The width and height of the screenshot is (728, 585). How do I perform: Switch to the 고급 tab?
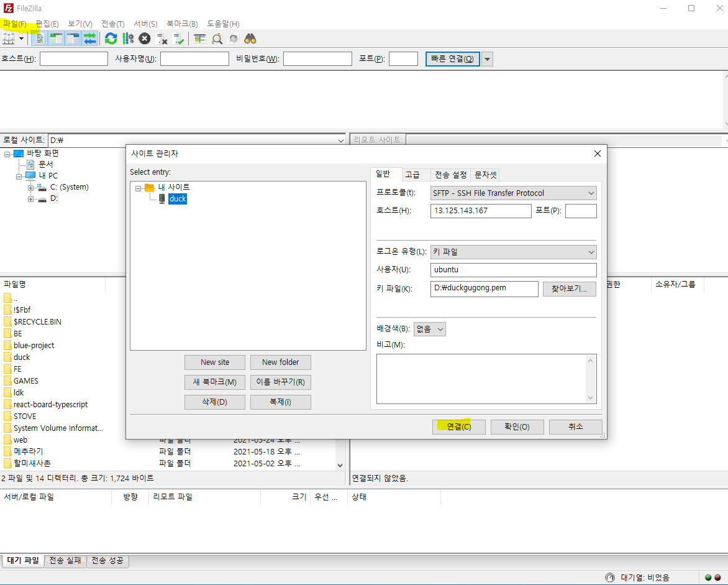[x=412, y=175]
